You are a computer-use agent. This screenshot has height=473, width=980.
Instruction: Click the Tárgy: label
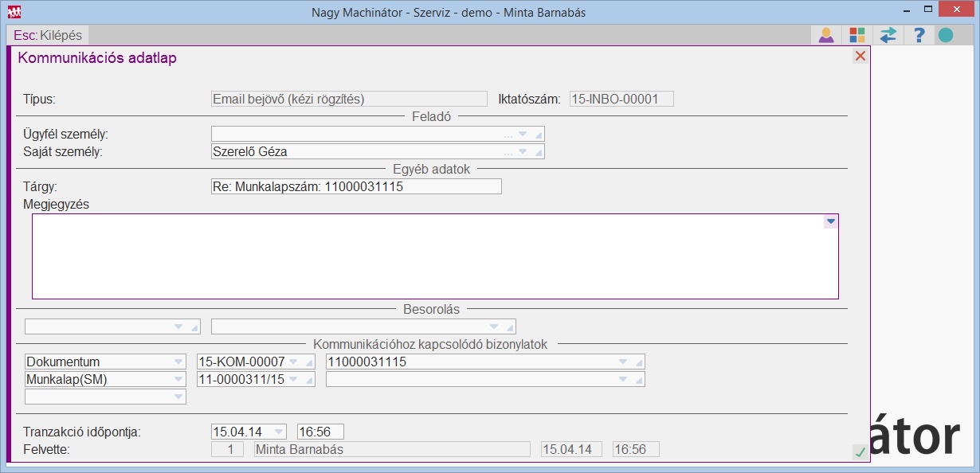point(41,187)
